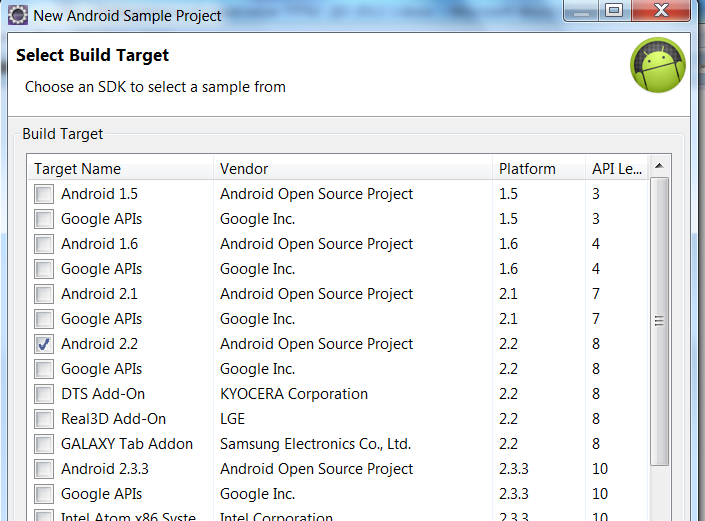
Task: Click 'Samsung Electronics Co., Ltd.' vendor cell
Action: tap(315, 444)
